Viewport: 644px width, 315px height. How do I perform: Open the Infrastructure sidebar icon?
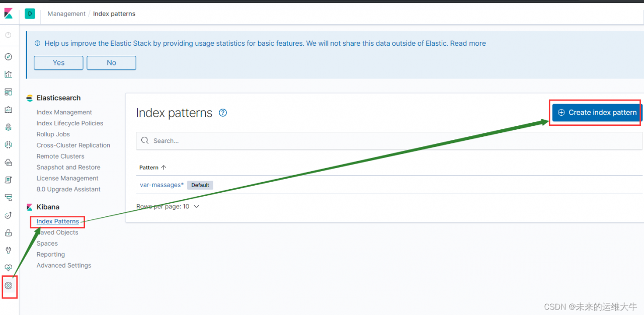tap(8, 163)
